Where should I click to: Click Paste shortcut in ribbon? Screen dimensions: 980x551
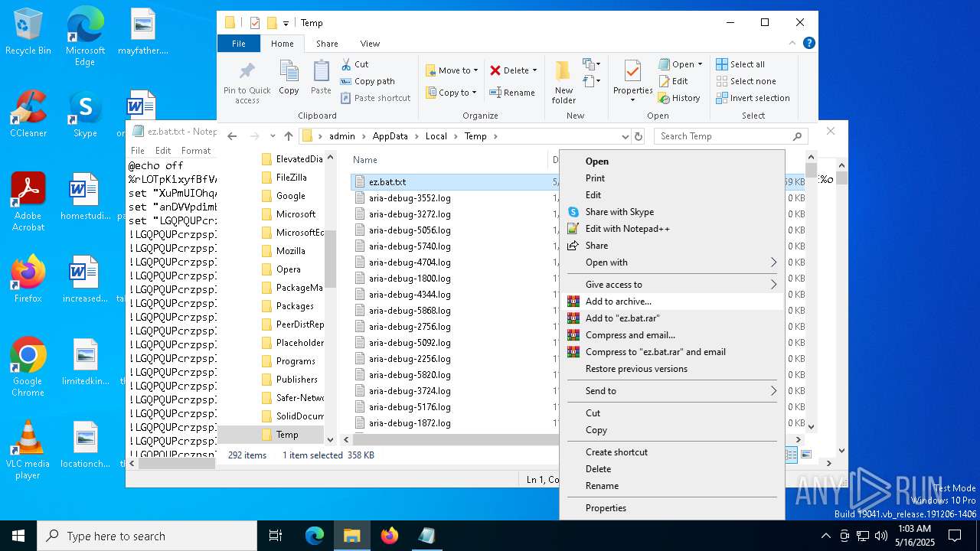(x=375, y=98)
